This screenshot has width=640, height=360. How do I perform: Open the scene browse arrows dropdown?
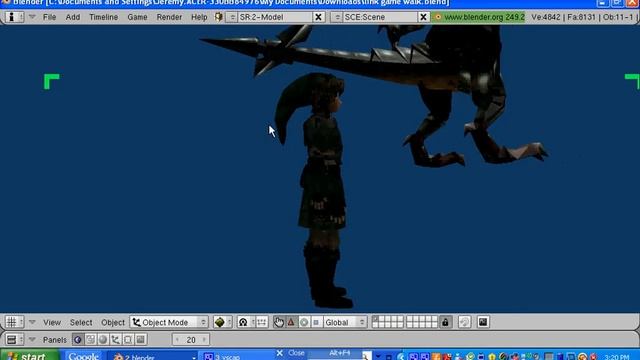point(337,17)
